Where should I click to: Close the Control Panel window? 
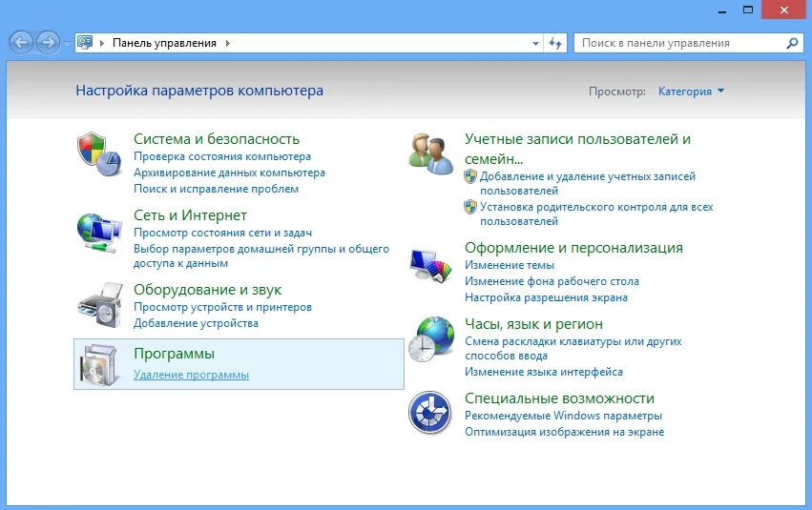(784, 10)
